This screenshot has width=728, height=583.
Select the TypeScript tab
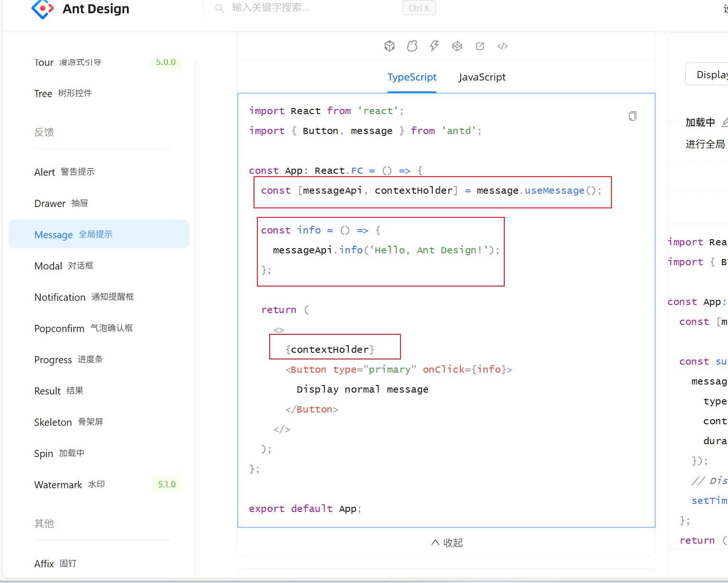pyautogui.click(x=412, y=77)
